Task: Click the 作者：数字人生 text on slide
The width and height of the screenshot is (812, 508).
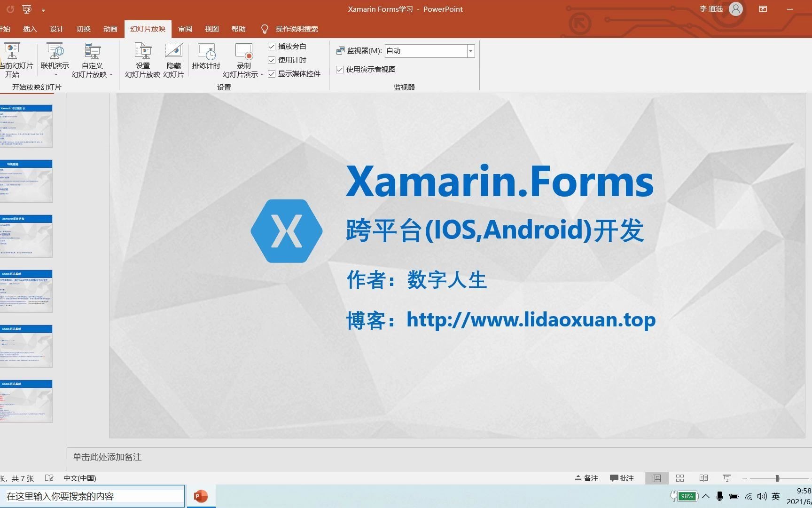Action: (x=417, y=280)
